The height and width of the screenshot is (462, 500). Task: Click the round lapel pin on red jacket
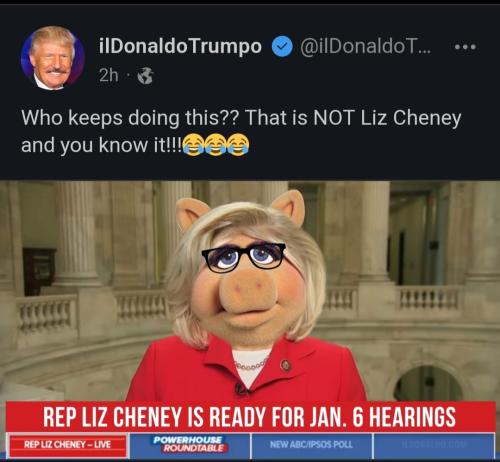point(286,365)
